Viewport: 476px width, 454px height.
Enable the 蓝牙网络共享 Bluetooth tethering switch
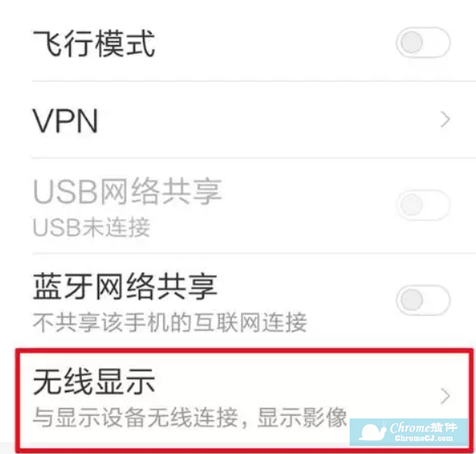point(422,300)
